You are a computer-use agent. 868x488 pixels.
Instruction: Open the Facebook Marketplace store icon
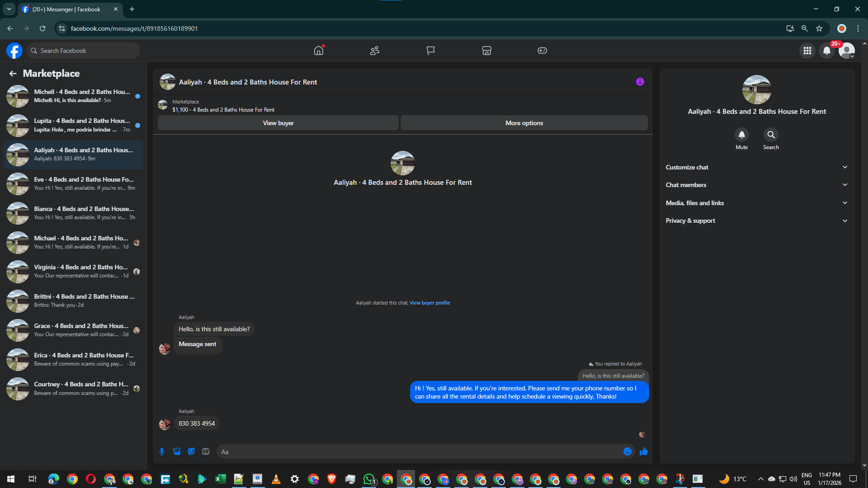(x=486, y=51)
